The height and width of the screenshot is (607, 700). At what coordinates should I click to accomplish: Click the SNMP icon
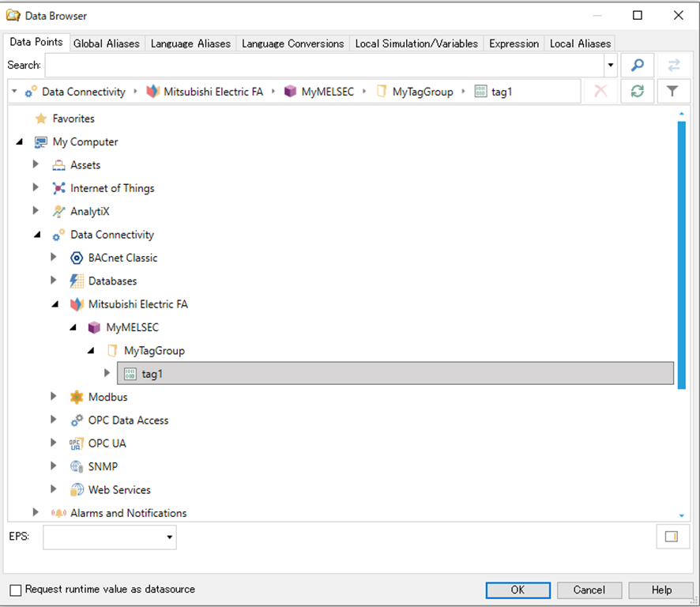(77, 467)
